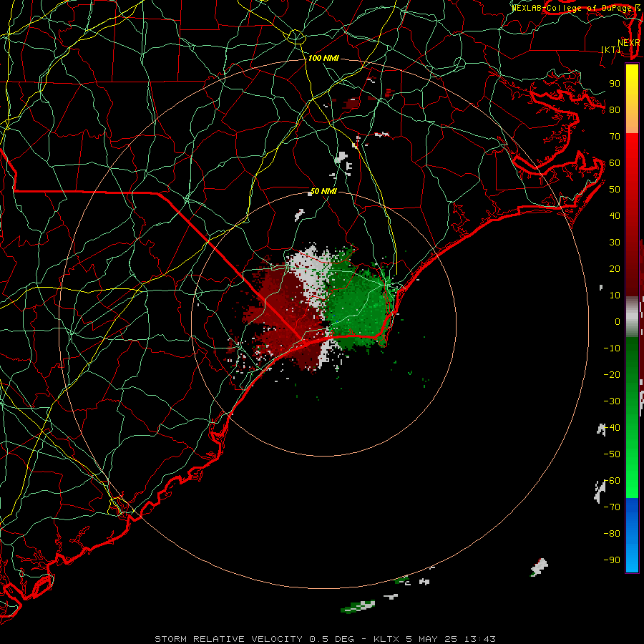Viewport: 644px width, 644px height.
Task: Click the 40 value on velocity scale
Action: [x=615, y=215]
